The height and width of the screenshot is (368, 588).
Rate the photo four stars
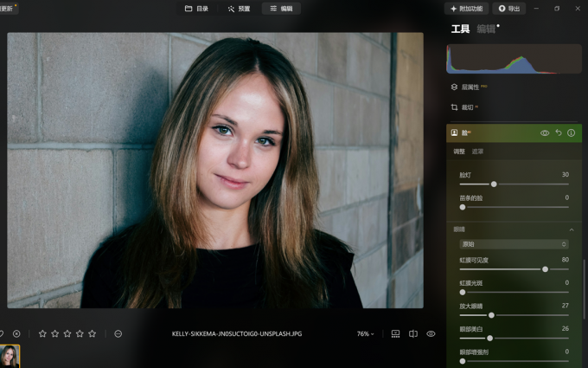click(80, 333)
